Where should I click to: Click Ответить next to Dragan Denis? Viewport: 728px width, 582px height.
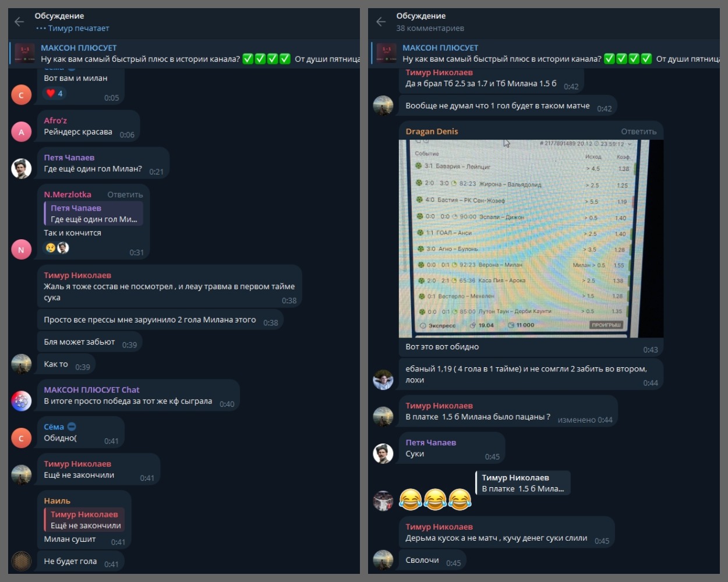(638, 132)
